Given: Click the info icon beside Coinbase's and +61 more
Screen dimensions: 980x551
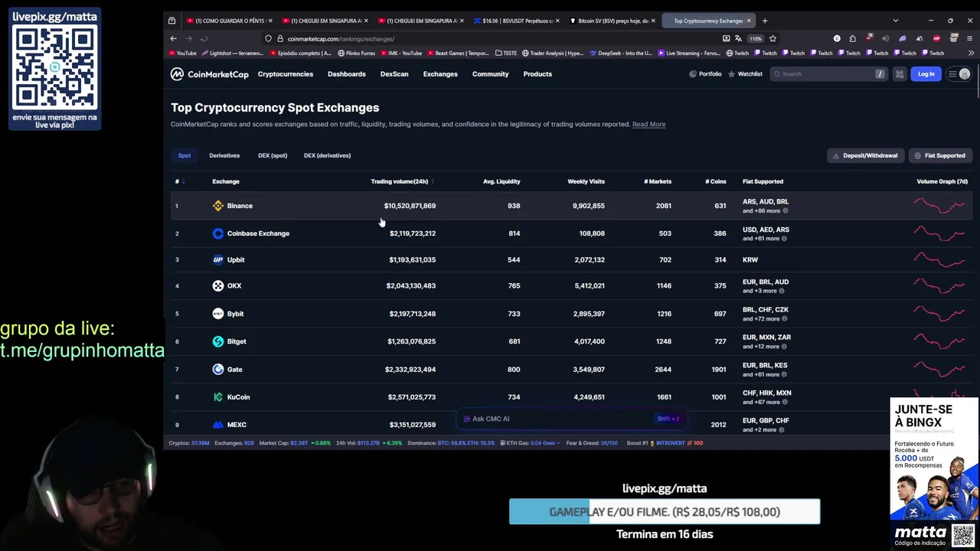Looking at the screenshot, I should (x=785, y=239).
